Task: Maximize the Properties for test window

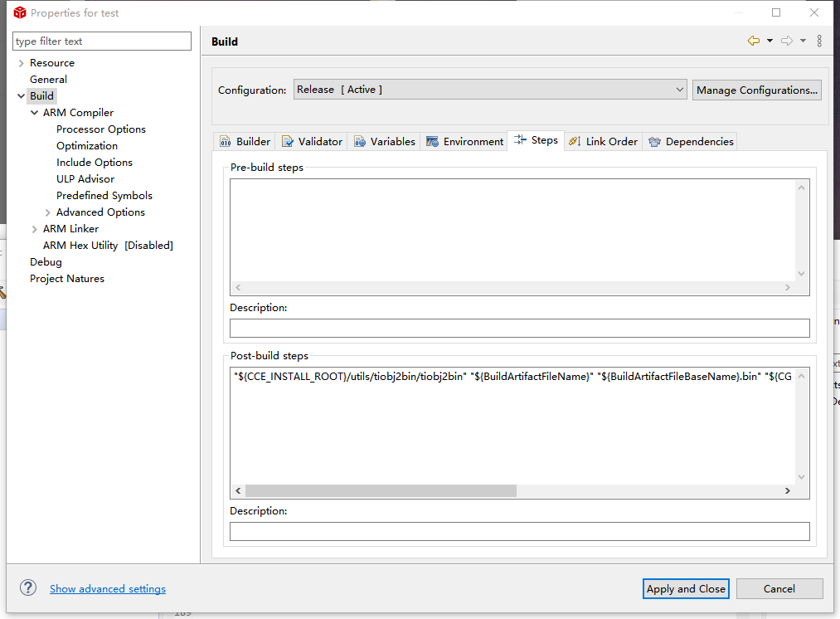Action: (776, 12)
